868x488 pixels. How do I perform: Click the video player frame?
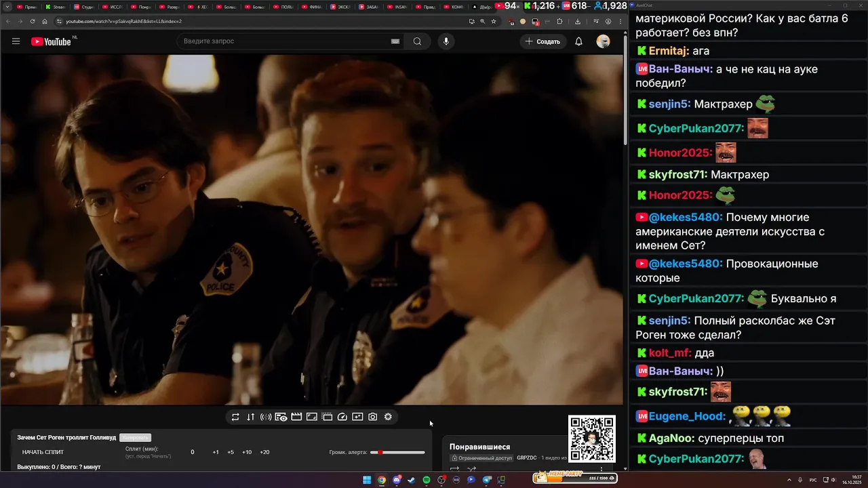(x=311, y=230)
